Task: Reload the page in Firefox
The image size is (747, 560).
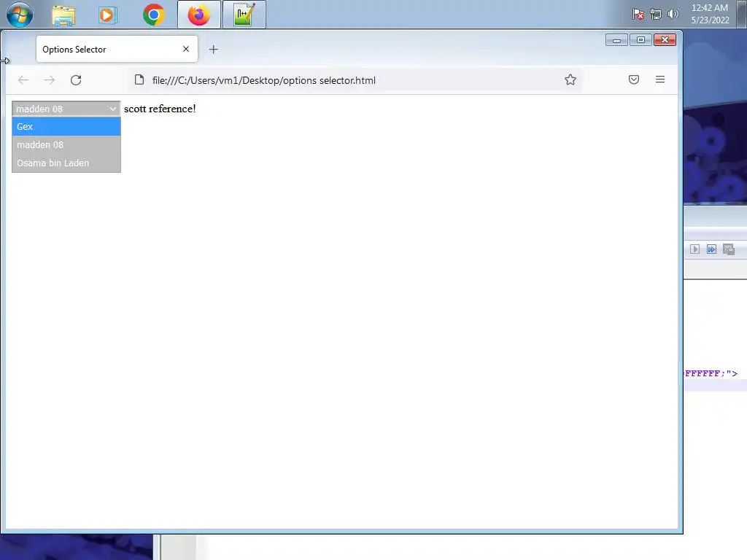Action: click(x=76, y=80)
